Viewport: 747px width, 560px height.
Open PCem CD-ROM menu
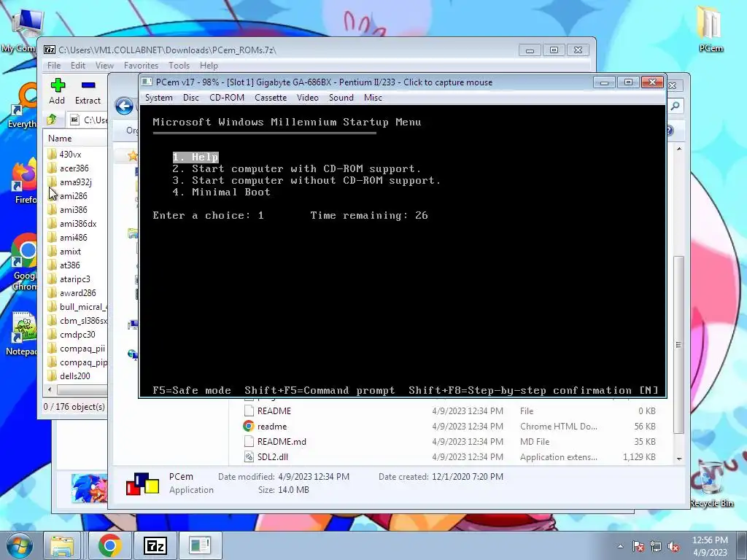point(227,98)
